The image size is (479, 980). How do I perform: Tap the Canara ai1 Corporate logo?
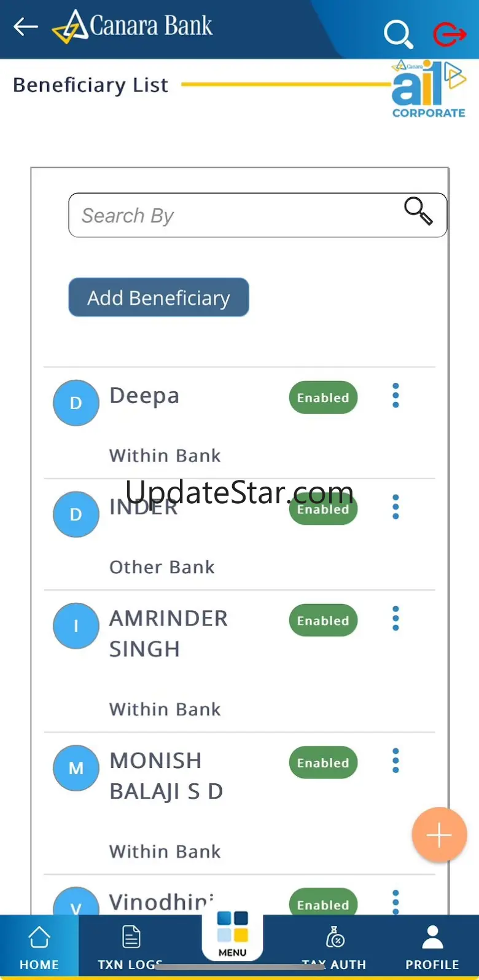429,89
